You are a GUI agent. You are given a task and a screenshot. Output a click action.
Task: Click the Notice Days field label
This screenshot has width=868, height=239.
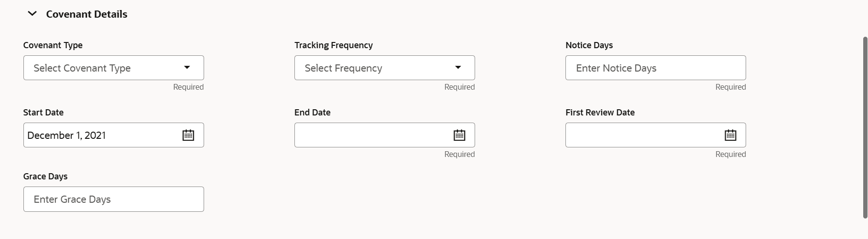pyautogui.click(x=589, y=45)
